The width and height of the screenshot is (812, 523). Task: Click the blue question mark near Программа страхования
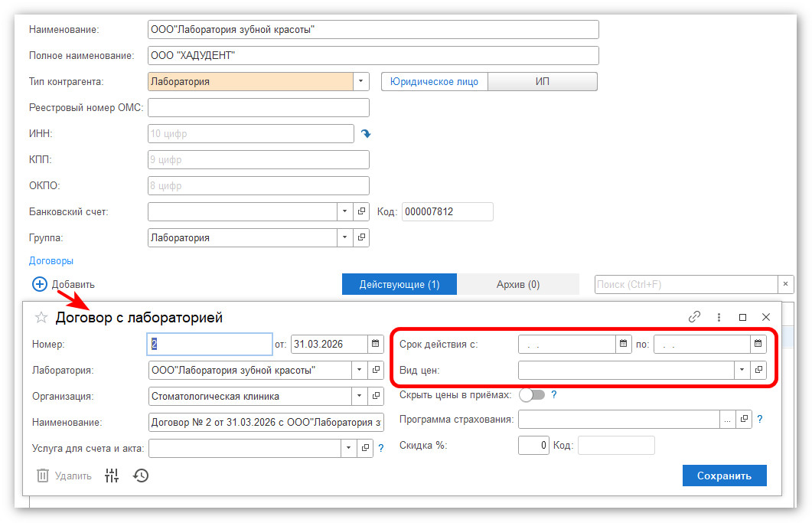pyautogui.click(x=760, y=419)
